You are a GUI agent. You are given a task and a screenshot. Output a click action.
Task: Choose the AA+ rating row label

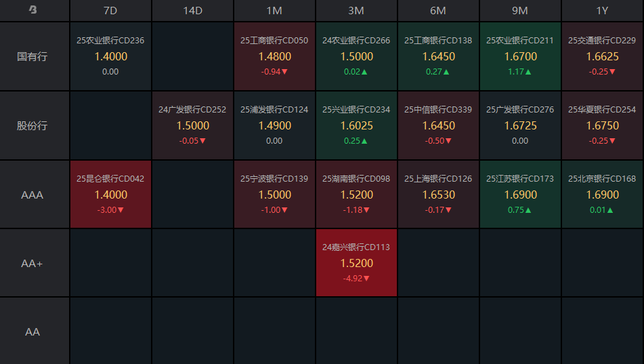pos(33,263)
